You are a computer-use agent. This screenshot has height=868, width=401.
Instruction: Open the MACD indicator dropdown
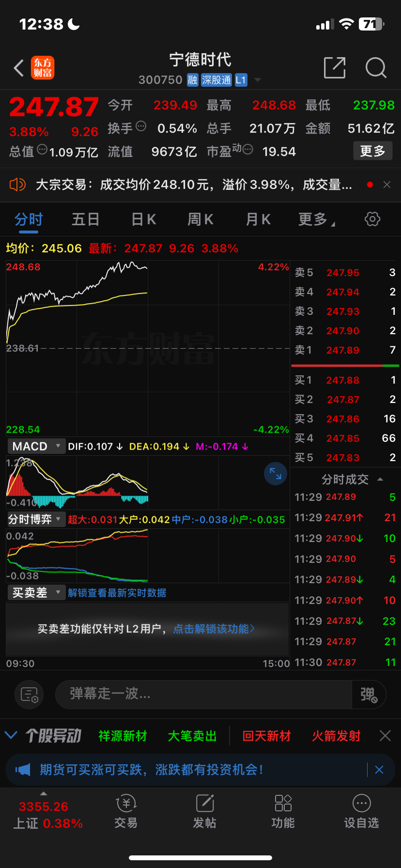(x=36, y=446)
